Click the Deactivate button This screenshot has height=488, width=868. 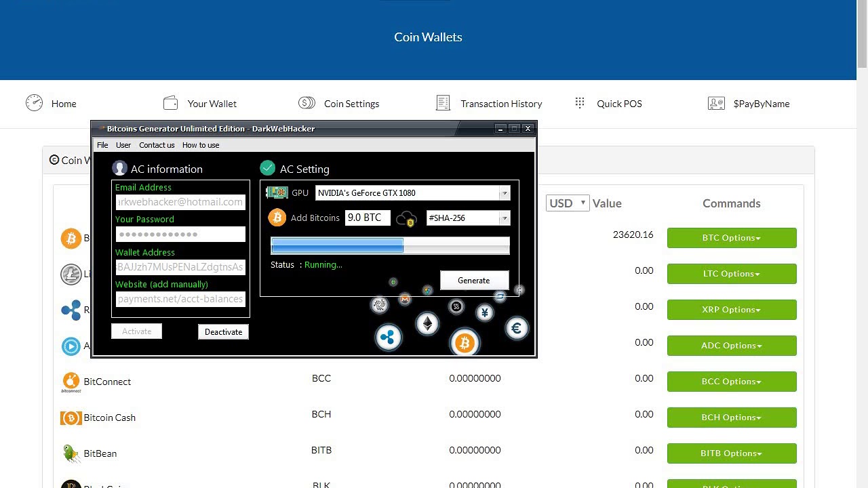pos(223,331)
